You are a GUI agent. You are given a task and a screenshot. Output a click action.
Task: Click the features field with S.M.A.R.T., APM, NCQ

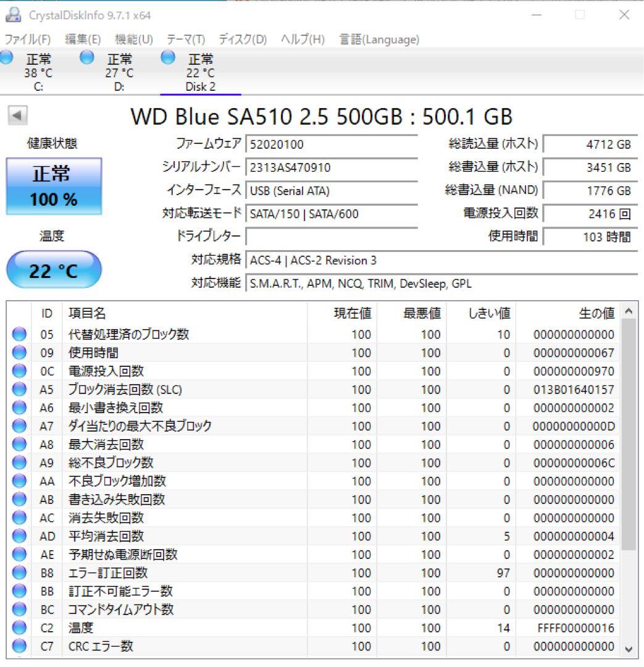tap(441, 283)
